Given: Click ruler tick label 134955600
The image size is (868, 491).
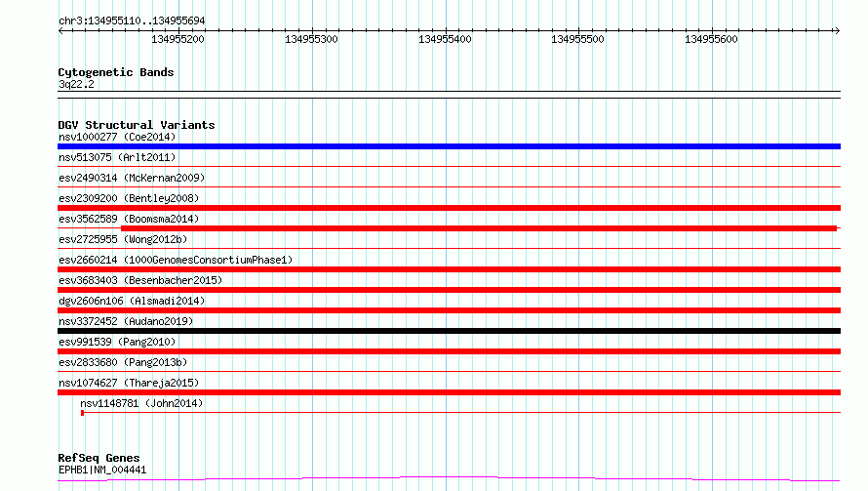Looking at the screenshot, I should click(x=711, y=39).
